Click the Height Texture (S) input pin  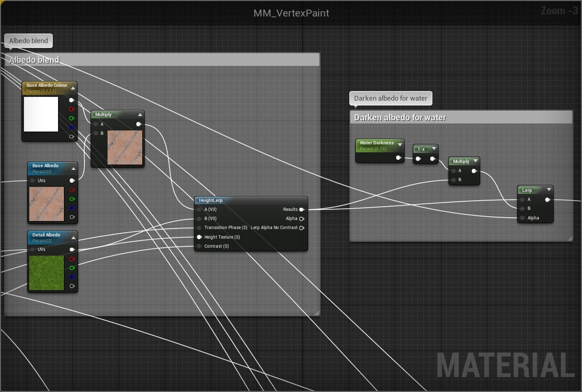[199, 237]
